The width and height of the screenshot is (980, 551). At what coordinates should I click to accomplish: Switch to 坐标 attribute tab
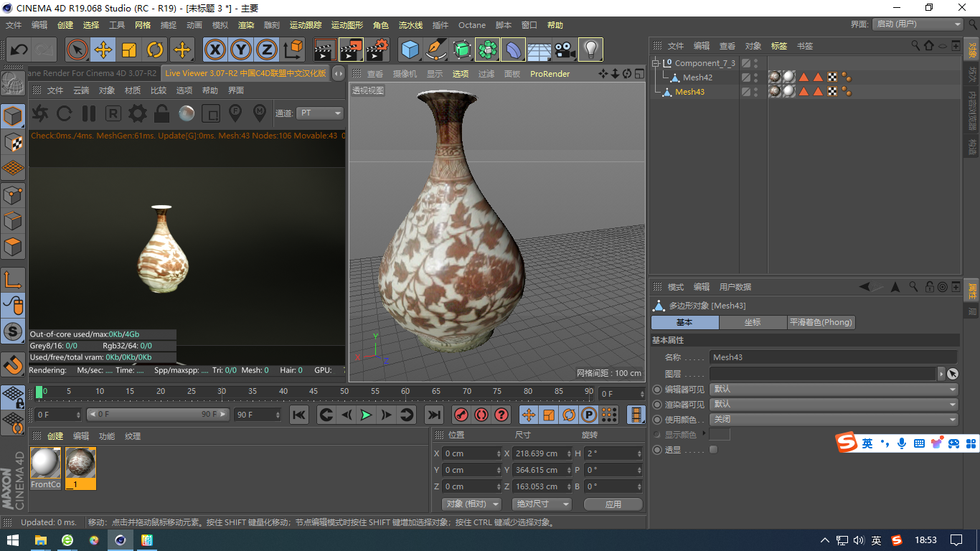753,322
